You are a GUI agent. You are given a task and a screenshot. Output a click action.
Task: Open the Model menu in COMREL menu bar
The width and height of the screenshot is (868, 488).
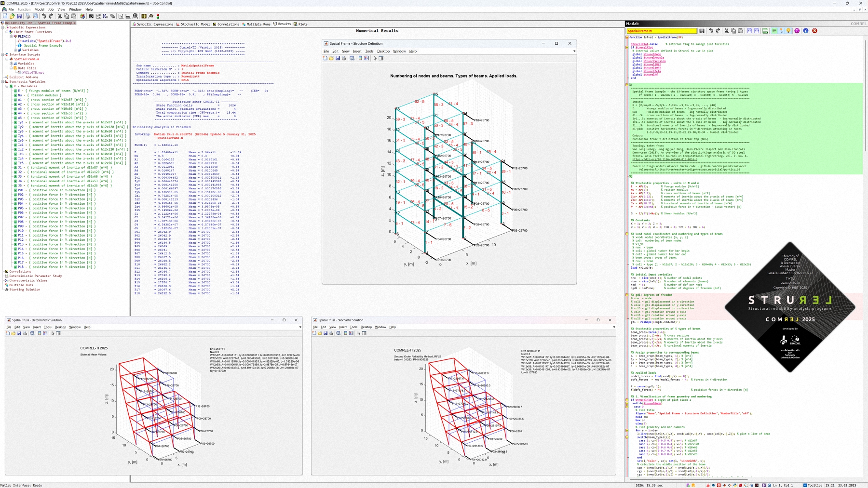[x=39, y=9]
